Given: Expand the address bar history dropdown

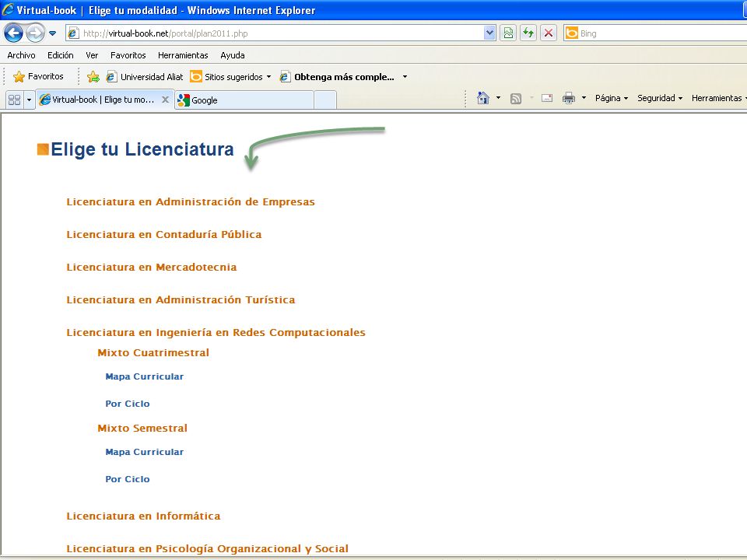Looking at the screenshot, I should point(489,33).
